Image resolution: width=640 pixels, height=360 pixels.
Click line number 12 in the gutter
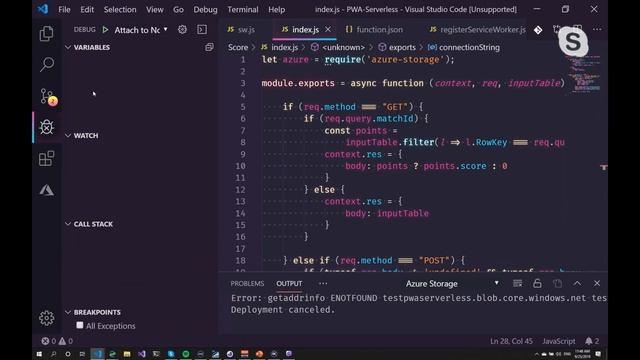click(x=241, y=189)
